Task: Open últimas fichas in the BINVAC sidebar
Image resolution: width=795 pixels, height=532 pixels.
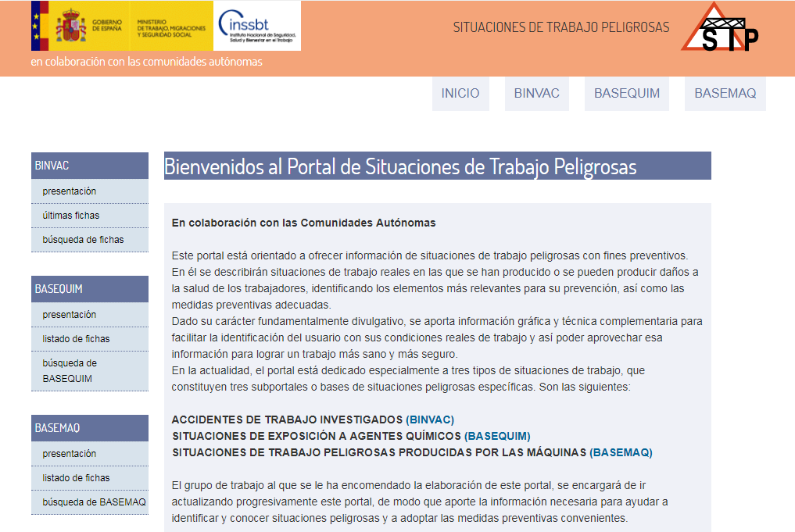Action: [x=90, y=216]
